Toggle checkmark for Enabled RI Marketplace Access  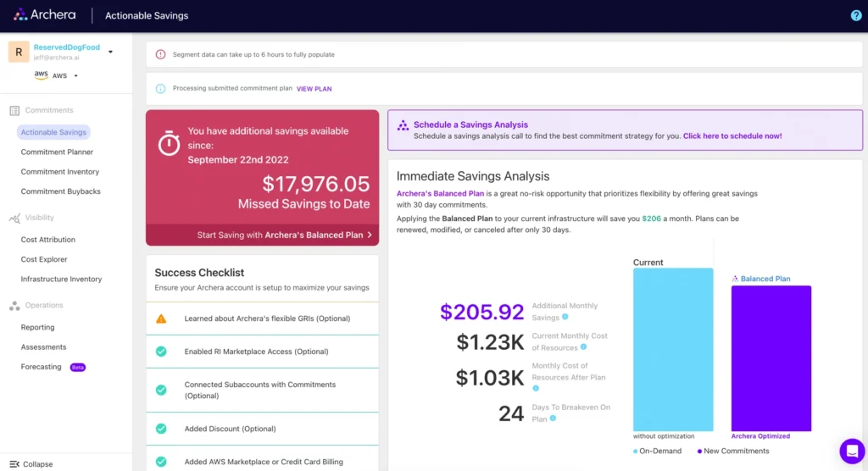point(161,352)
